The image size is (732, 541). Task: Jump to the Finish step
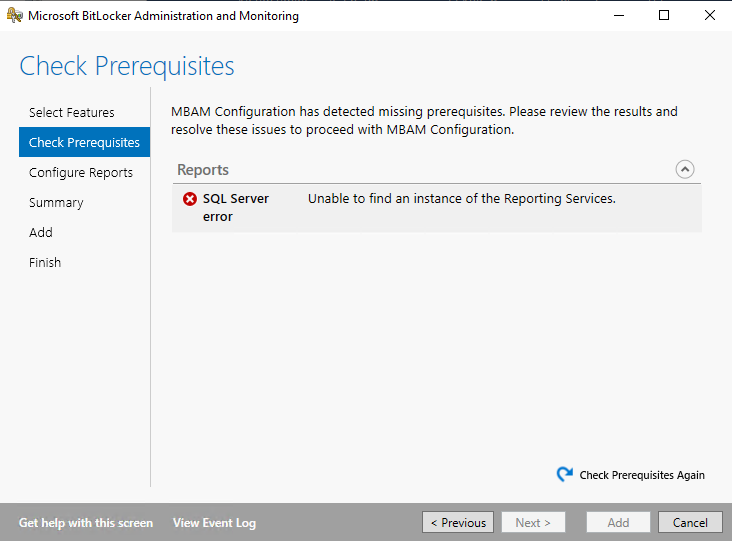pyautogui.click(x=45, y=262)
